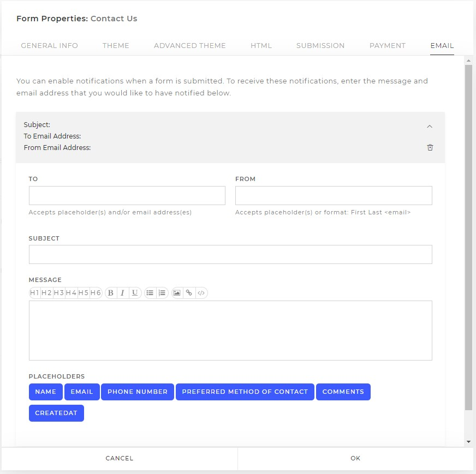The image size is (476, 474).
Task: Apply italic formatting in message toolbar
Action: coord(123,293)
